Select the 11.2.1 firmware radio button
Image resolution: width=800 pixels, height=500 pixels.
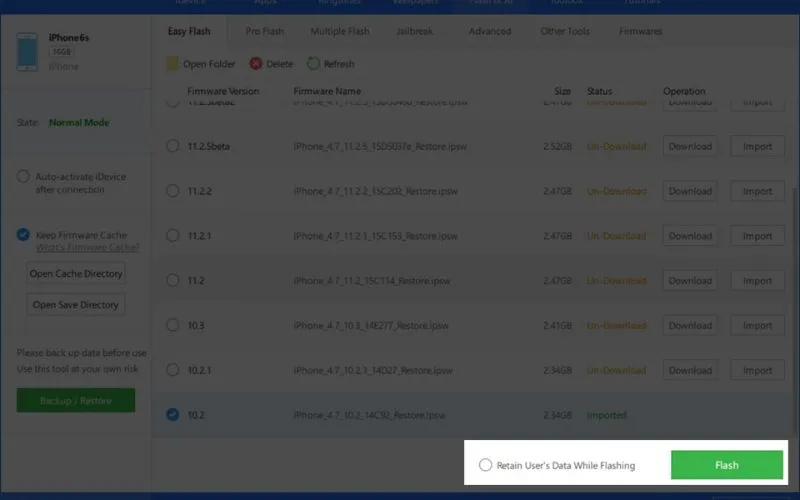click(172, 236)
